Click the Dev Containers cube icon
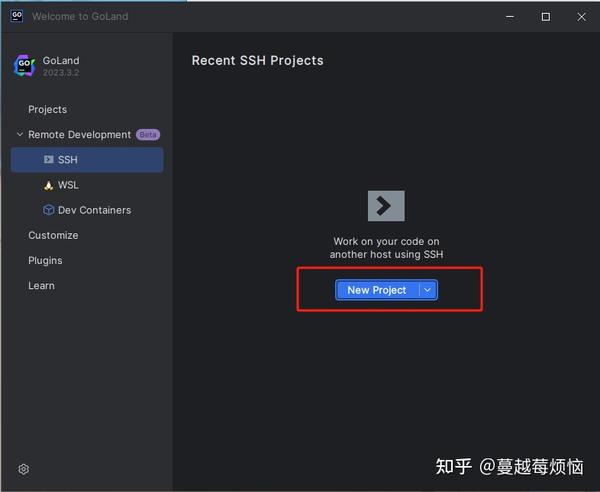Viewport: 600px width, 492px height. coord(49,210)
